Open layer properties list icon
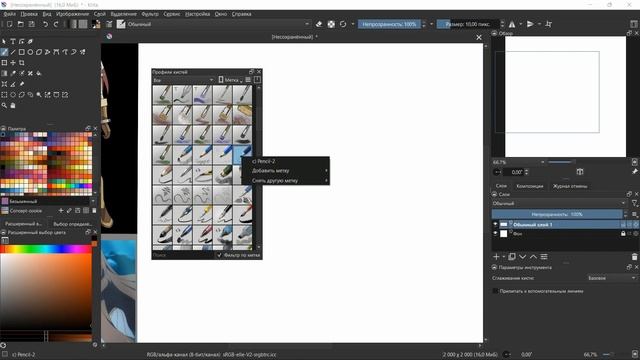The width and height of the screenshot is (640, 360). click(544, 257)
